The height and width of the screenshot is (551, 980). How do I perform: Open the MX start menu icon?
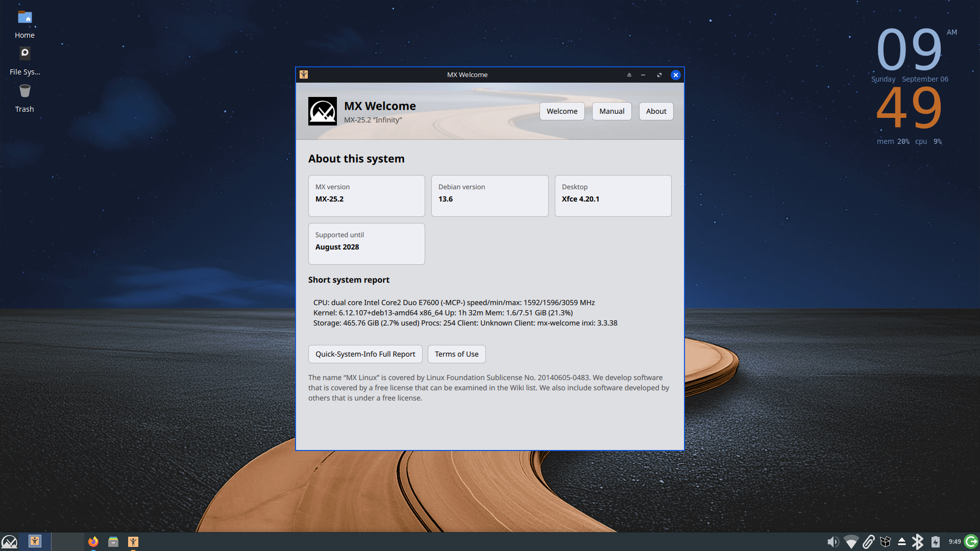(x=9, y=541)
